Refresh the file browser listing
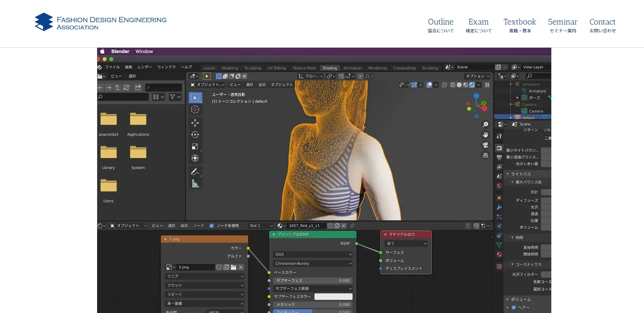 126,88
